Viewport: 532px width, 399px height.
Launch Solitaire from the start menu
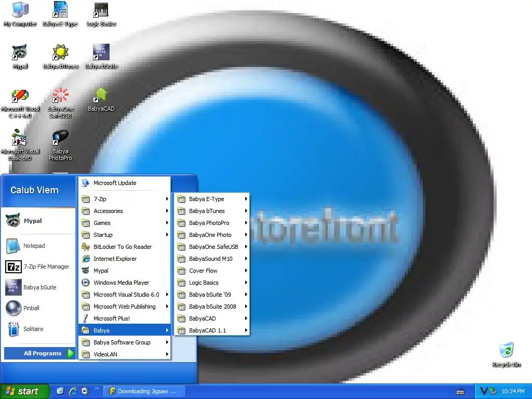pos(38,329)
